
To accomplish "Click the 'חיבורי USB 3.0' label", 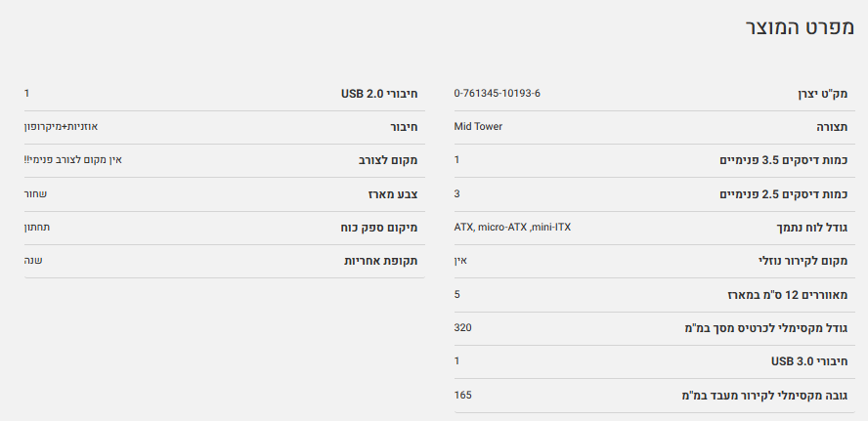I will point(808,361).
